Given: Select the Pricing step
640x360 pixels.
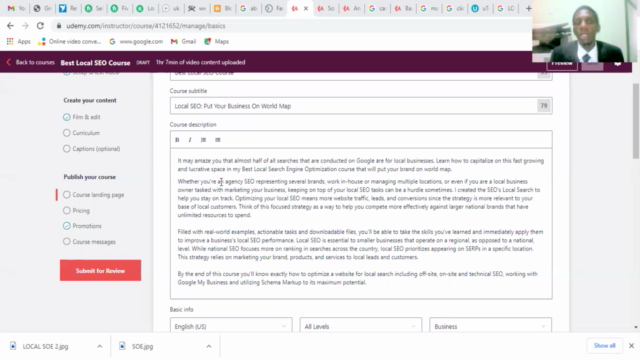Looking at the screenshot, I should pyautogui.click(x=76, y=211).
